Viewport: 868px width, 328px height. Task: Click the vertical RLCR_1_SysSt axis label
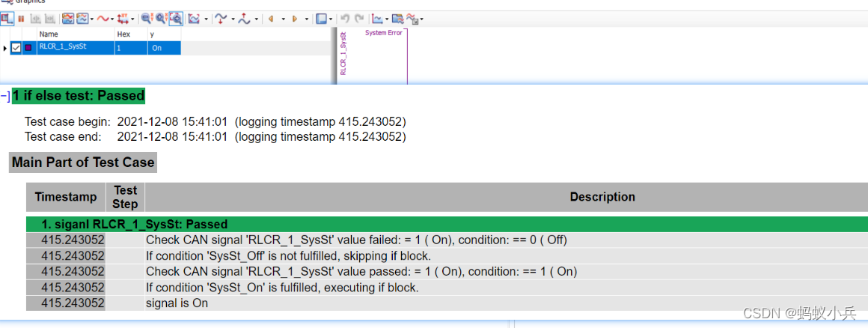coord(343,53)
